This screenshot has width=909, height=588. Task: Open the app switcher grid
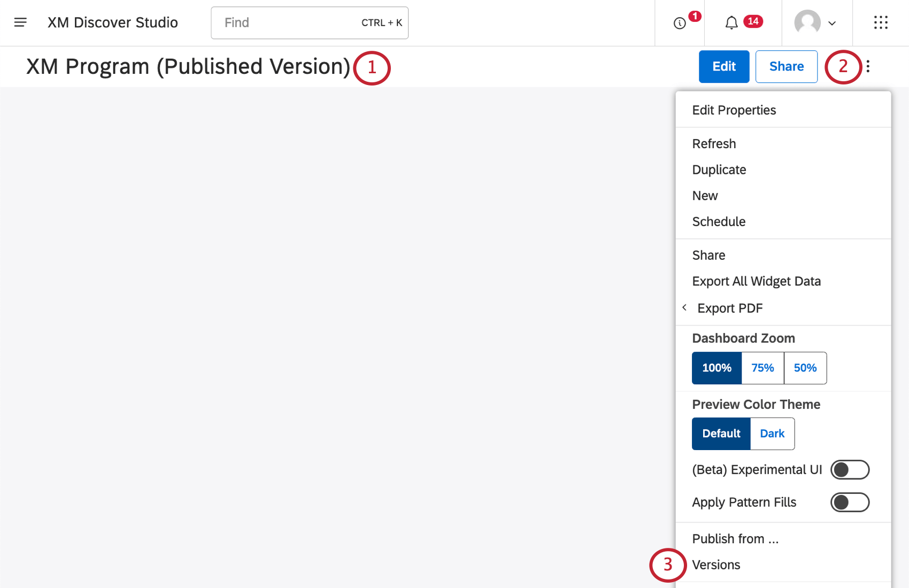point(881,22)
